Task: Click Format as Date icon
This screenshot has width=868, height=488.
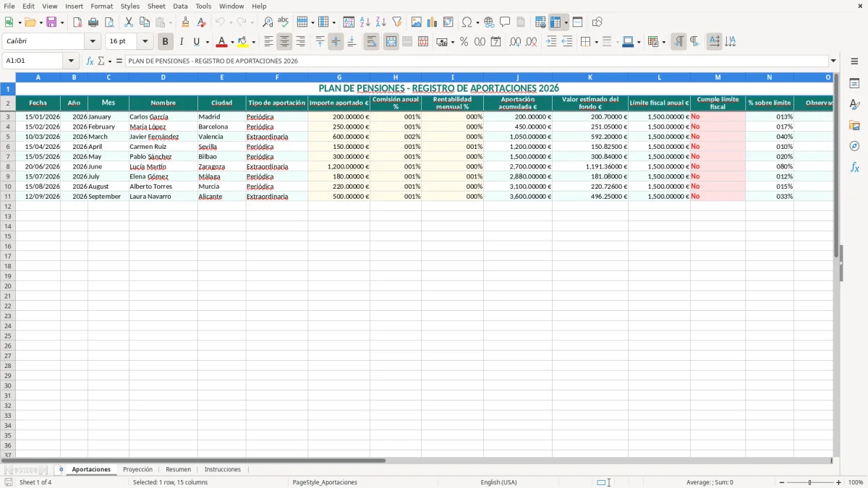Action: tap(495, 42)
